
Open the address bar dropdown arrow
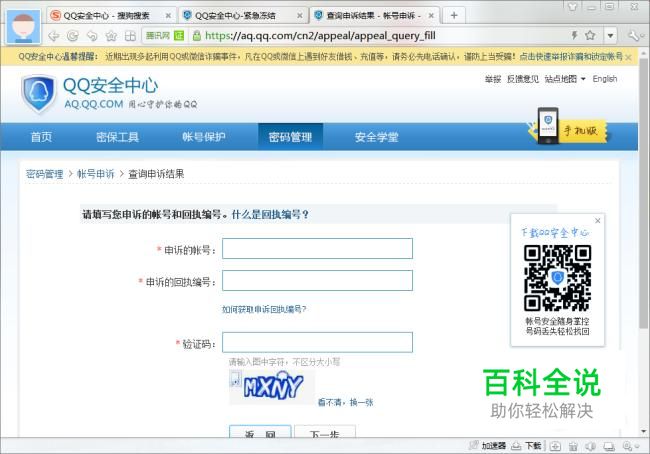[610, 36]
